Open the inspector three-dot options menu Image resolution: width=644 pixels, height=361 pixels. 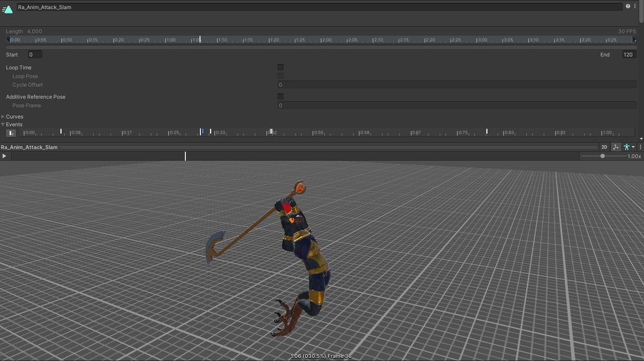pyautogui.click(x=634, y=6)
